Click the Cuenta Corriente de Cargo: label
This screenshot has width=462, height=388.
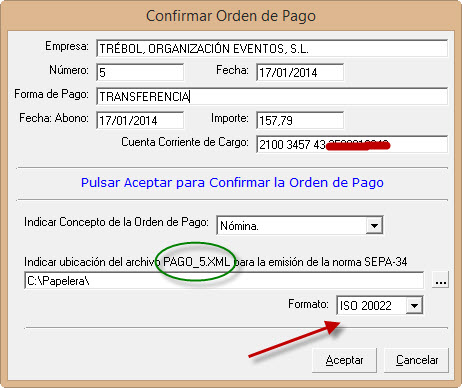185,142
